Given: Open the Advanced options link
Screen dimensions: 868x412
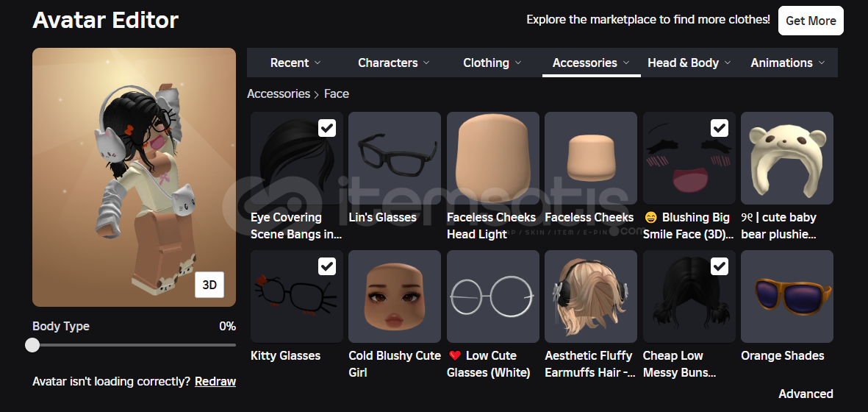Looking at the screenshot, I should pos(806,394).
